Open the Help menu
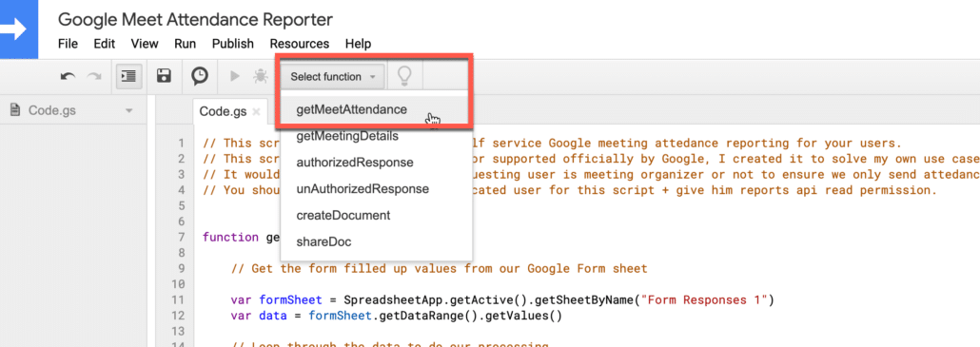Viewport: 980px width, 347px height. pos(358,44)
